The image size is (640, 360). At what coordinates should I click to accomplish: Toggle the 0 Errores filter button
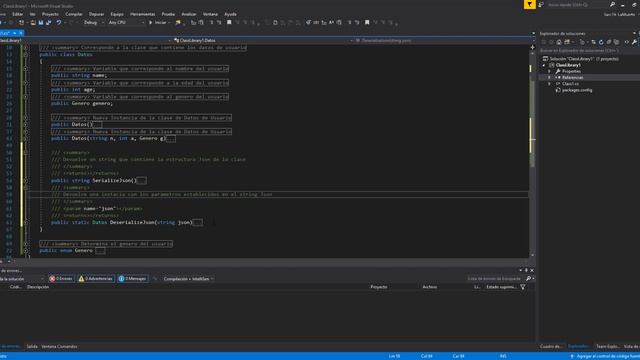click(x=61, y=279)
